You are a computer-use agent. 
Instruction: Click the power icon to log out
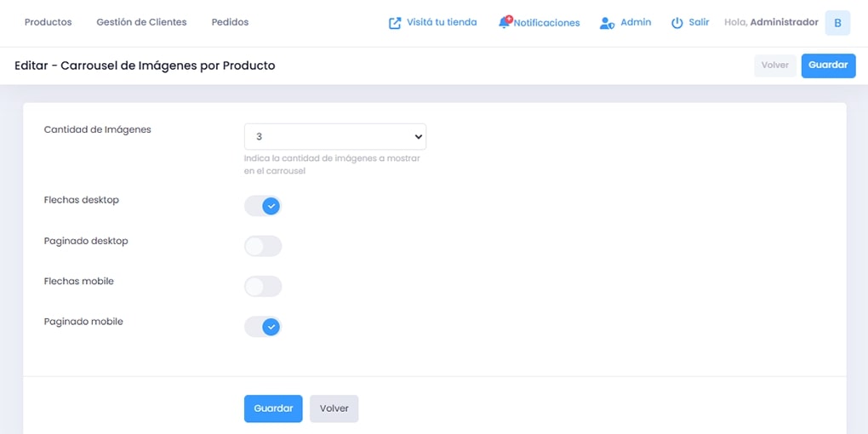point(677,23)
